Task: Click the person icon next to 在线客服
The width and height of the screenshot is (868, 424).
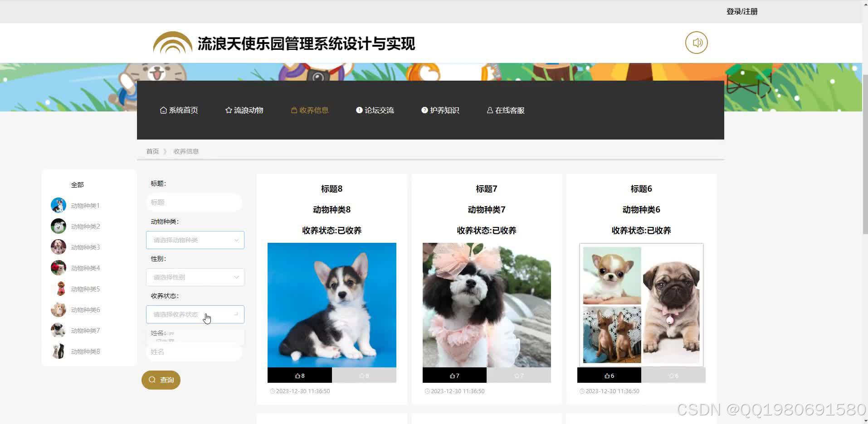Action: coord(490,110)
